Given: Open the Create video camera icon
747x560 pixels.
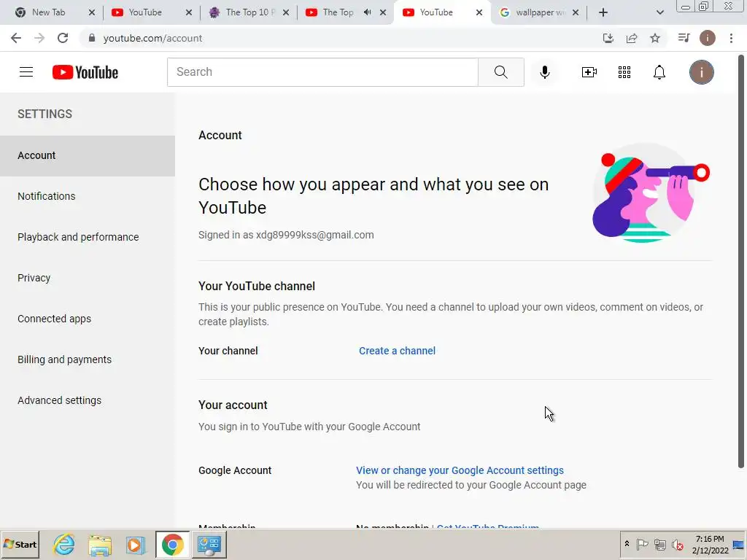Looking at the screenshot, I should [x=589, y=72].
